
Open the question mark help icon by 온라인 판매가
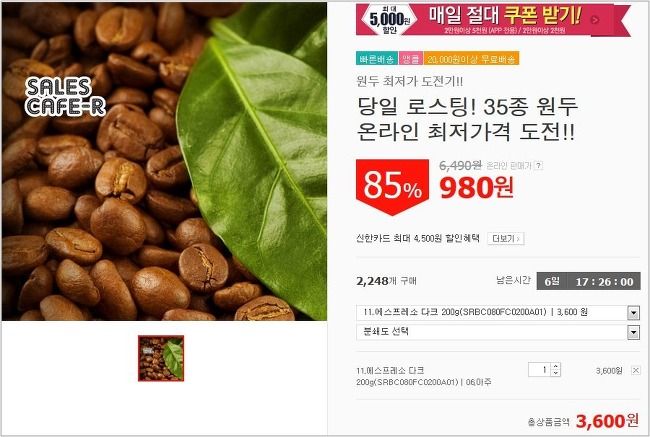point(538,166)
